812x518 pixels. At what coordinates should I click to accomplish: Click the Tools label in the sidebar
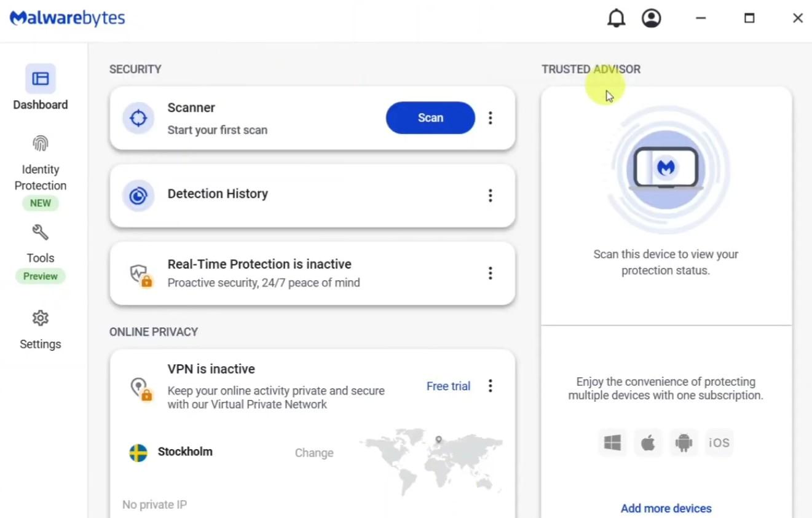point(41,258)
